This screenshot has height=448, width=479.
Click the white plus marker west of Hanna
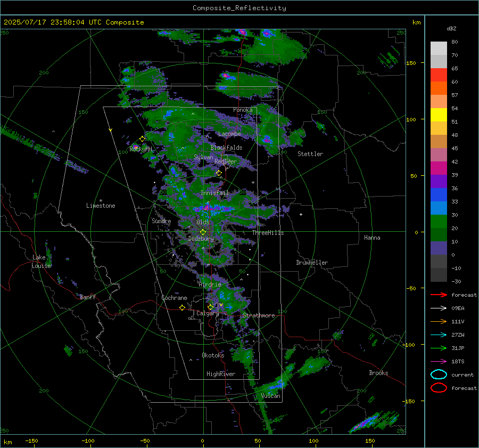click(301, 214)
